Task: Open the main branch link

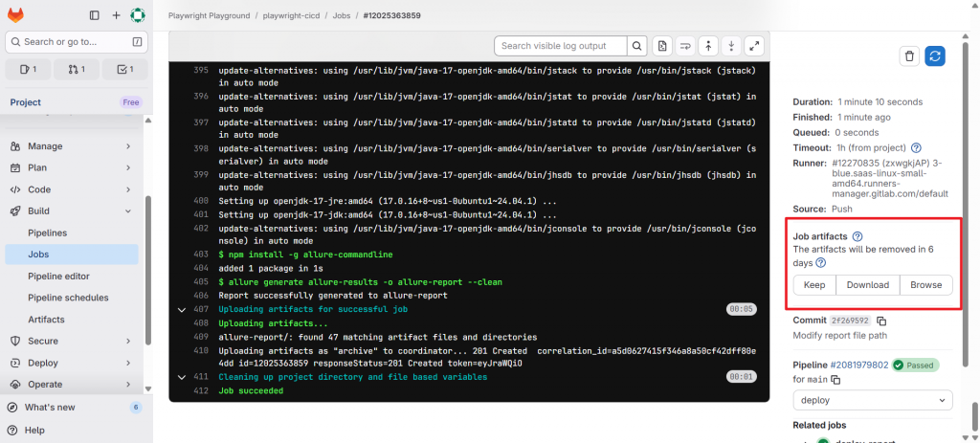Action: click(x=819, y=379)
